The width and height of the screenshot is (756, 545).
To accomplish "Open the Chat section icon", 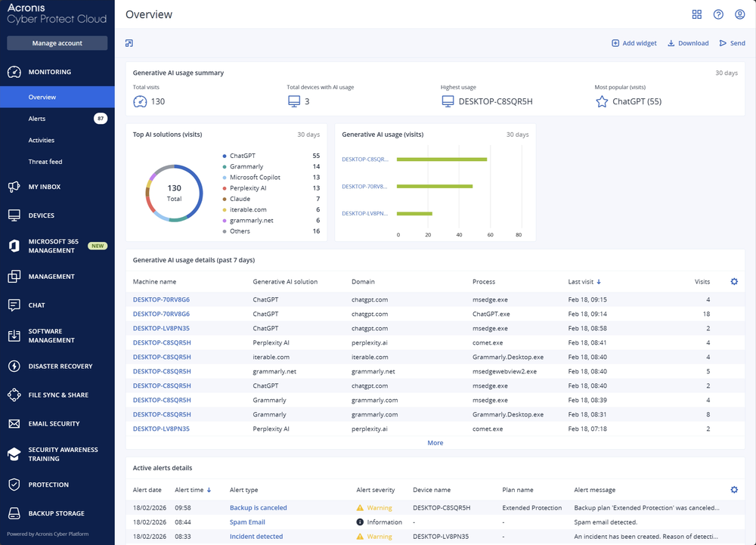I will tap(13, 304).
